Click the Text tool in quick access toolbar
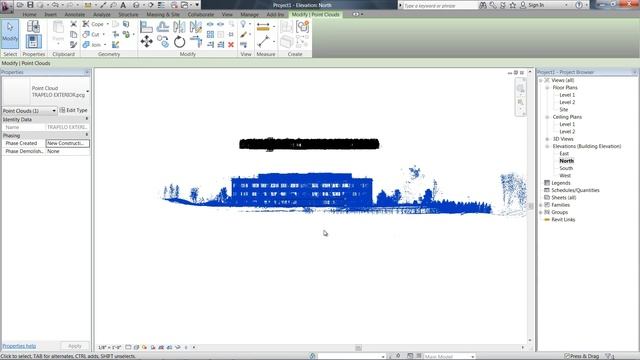Viewport: 640px width, 360px height. click(x=123, y=5)
